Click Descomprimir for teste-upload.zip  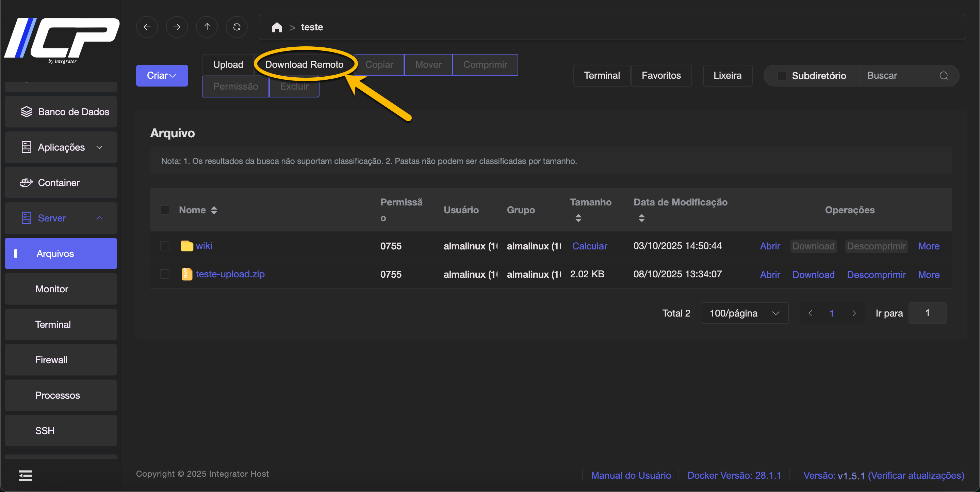[x=876, y=275]
